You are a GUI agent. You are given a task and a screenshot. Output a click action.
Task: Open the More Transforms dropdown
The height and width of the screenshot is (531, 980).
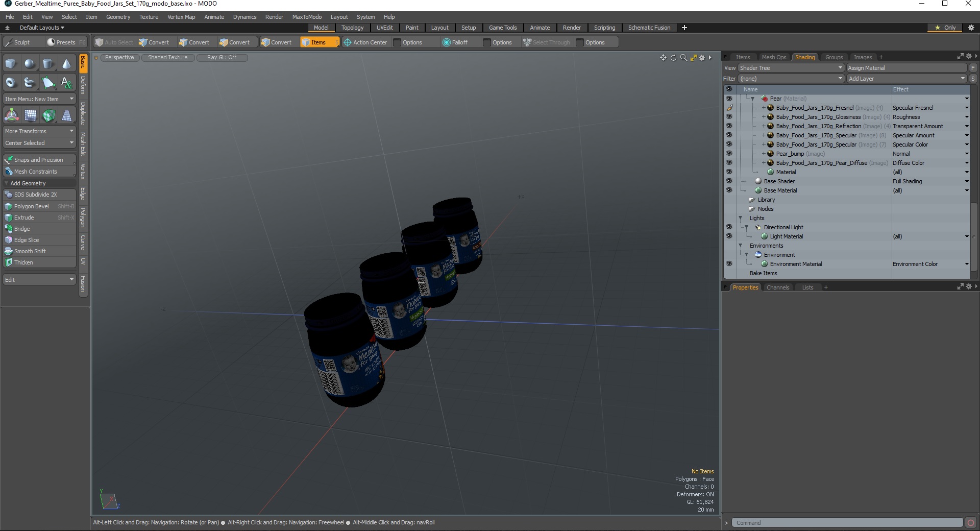39,131
